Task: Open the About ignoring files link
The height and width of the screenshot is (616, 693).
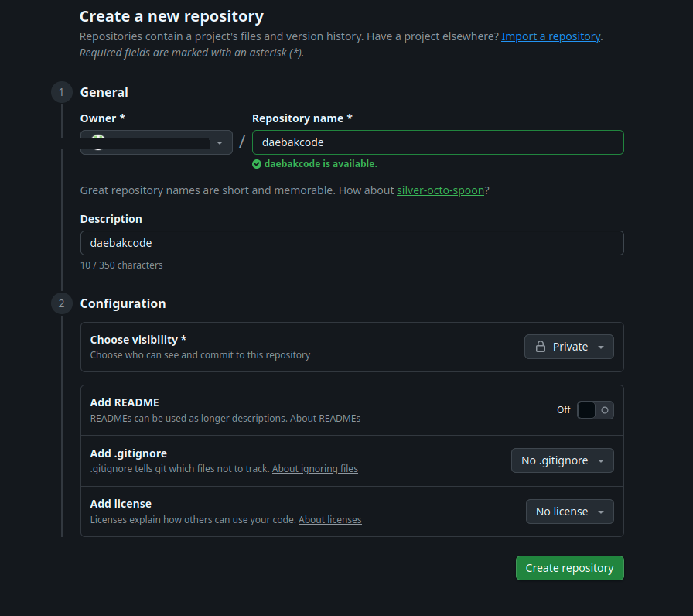Action: [x=315, y=469]
